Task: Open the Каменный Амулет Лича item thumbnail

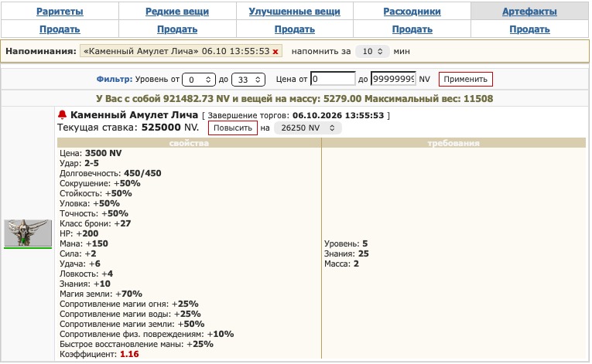Action: (x=28, y=233)
